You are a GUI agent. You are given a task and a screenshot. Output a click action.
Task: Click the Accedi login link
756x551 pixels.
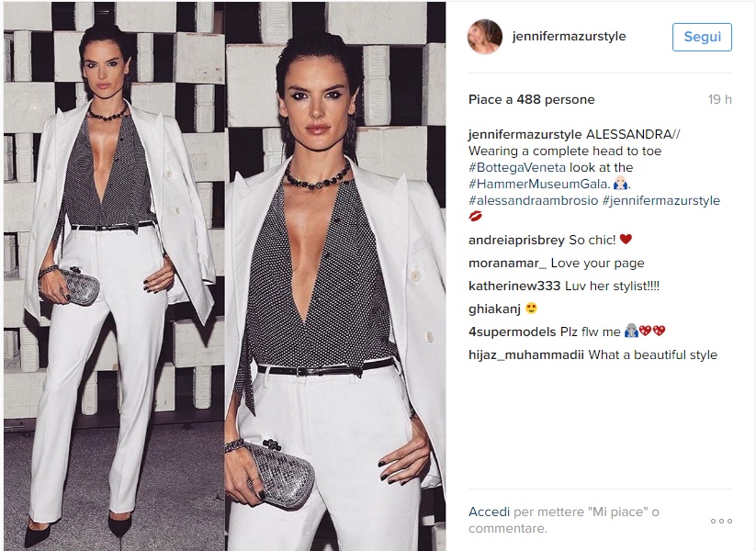[x=489, y=512]
